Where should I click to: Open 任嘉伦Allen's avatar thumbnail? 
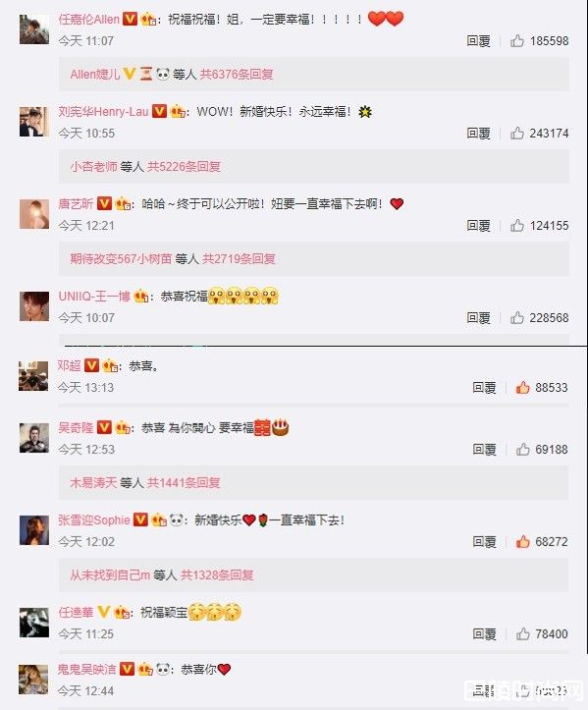click(34, 29)
